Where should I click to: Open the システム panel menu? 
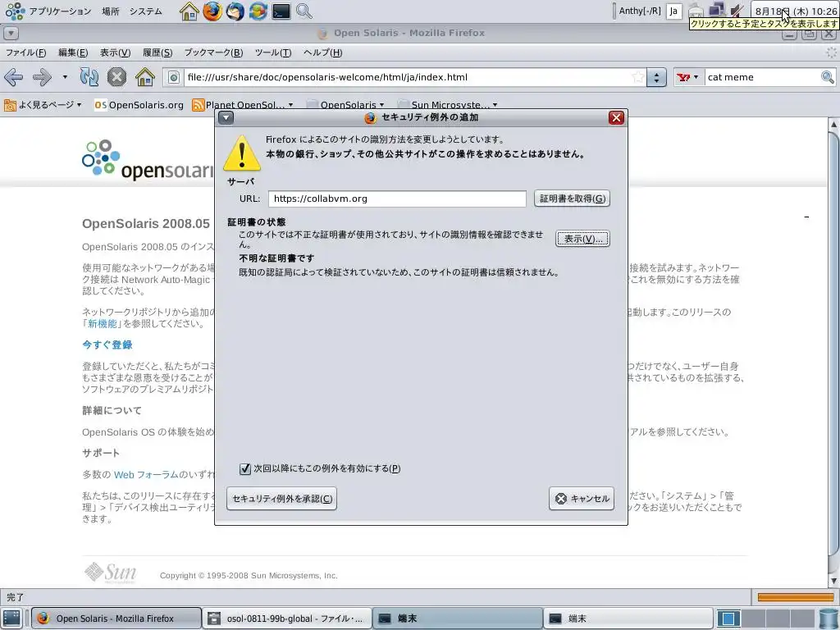coord(146,11)
